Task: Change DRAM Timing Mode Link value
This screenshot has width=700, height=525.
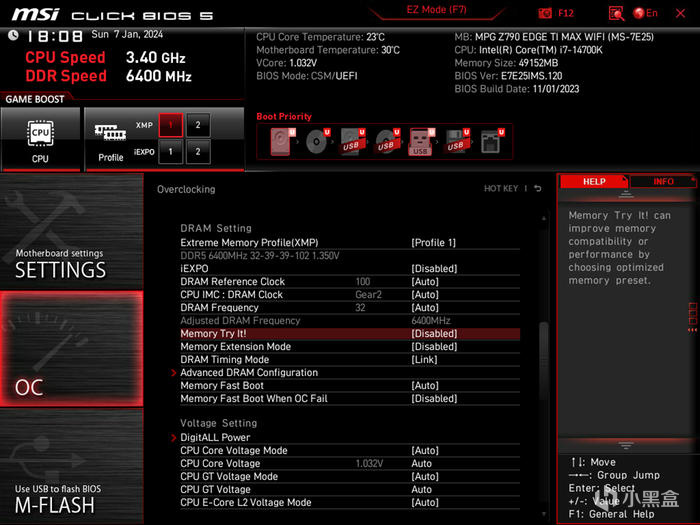Action: pyautogui.click(x=424, y=359)
